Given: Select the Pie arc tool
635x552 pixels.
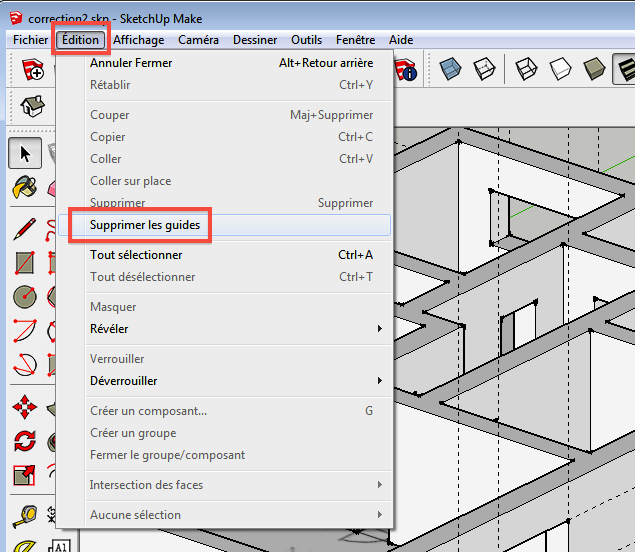Looking at the screenshot, I should 25,364.
